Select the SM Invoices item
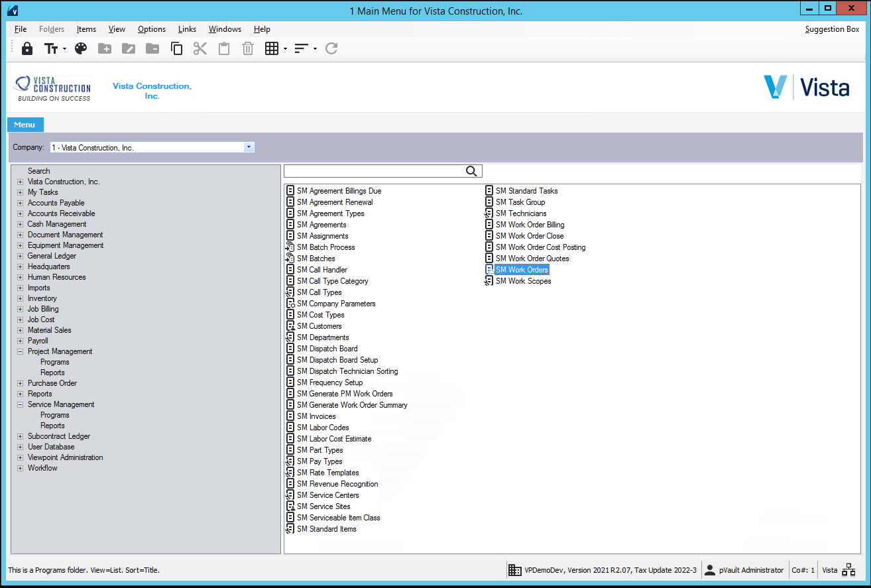Viewport: 871px width, 588px height. click(316, 416)
